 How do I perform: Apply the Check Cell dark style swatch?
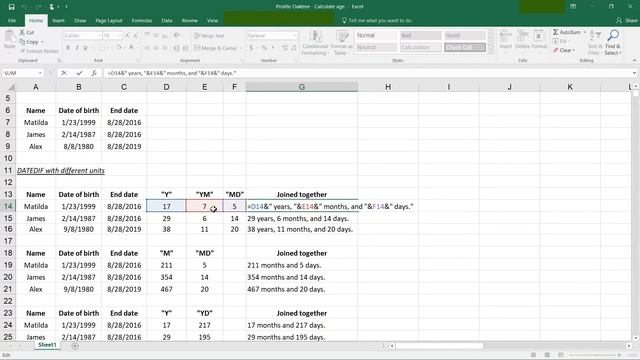tap(465, 47)
